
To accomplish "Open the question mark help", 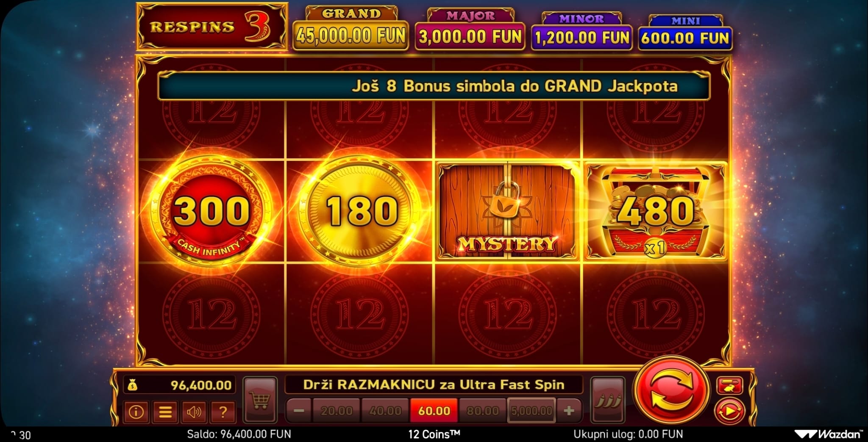I will click(x=223, y=411).
